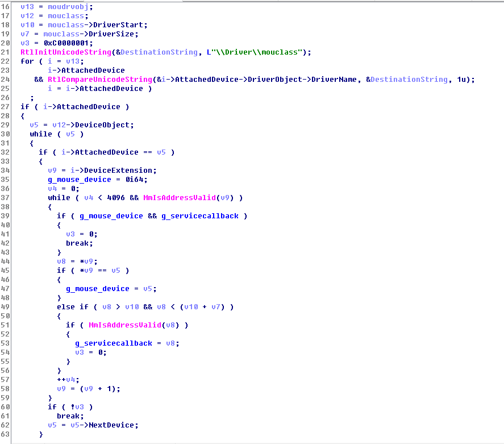Click the DeviceExtension member on line 34
Image resolution: width=504 pixels, height=444 pixels.
[x=118, y=171]
